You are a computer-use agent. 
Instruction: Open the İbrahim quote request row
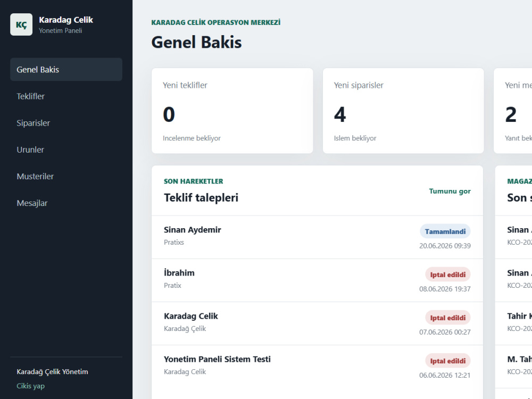pyautogui.click(x=317, y=280)
